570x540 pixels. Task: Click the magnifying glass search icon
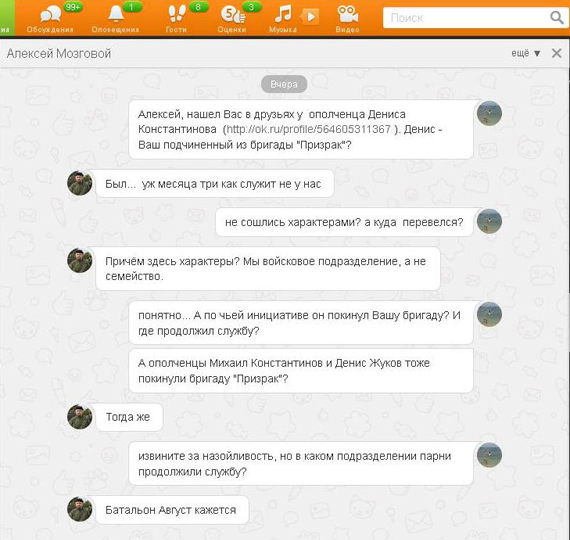[x=556, y=17]
